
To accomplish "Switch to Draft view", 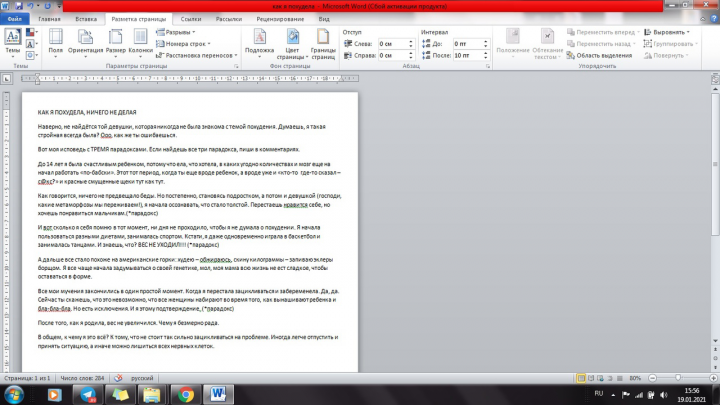I will point(620,378).
